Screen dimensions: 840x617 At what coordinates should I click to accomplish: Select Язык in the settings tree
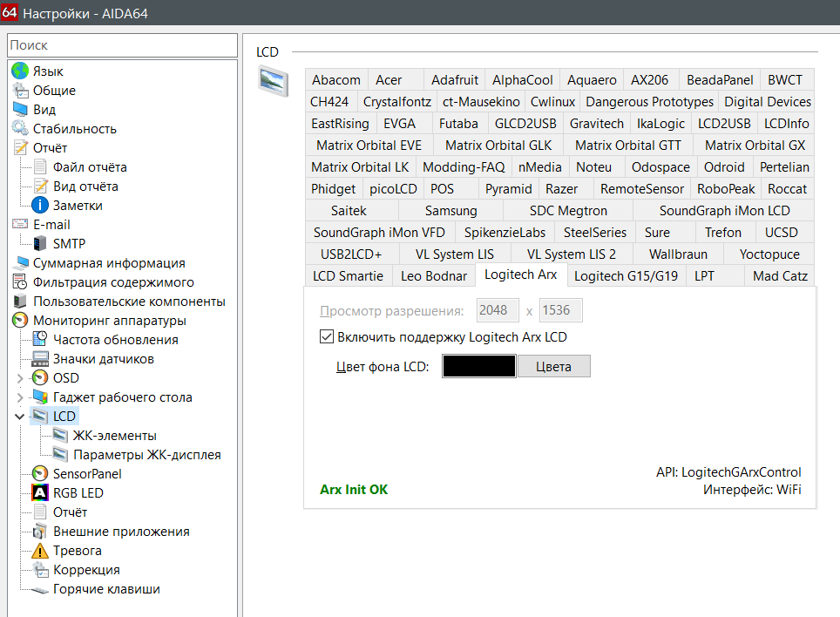[x=48, y=71]
